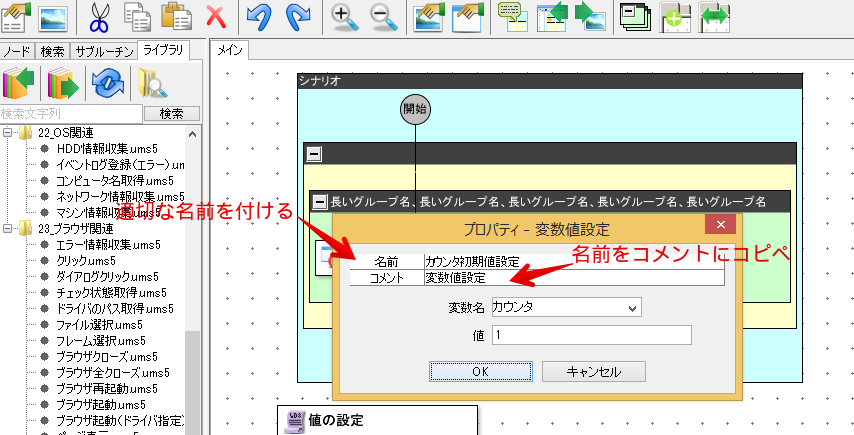Screen dimensions: 854x435
Task: Select ドライバのパス取得.ums5
Action: pyautogui.click(x=115, y=309)
